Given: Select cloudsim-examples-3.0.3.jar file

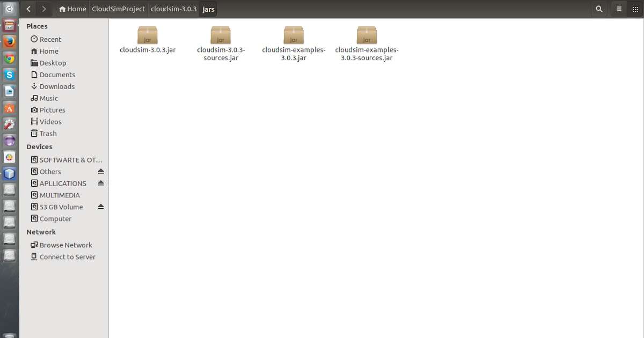Looking at the screenshot, I should 294,44.
